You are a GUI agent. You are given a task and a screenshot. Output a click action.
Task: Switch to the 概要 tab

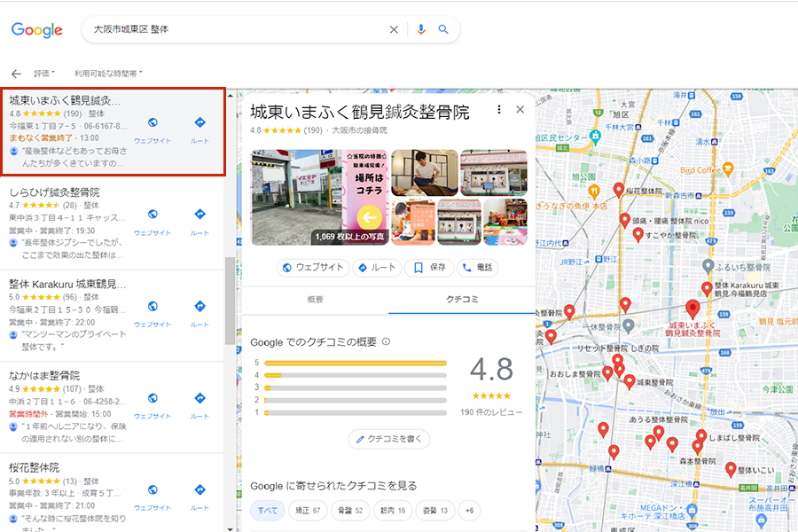(x=315, y=300)
